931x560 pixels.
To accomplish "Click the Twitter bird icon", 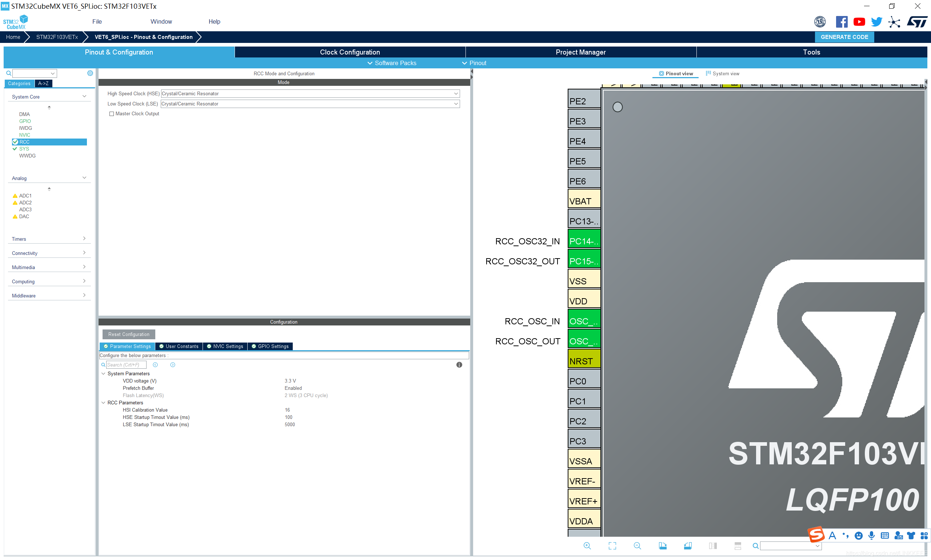I will (876, 22).
